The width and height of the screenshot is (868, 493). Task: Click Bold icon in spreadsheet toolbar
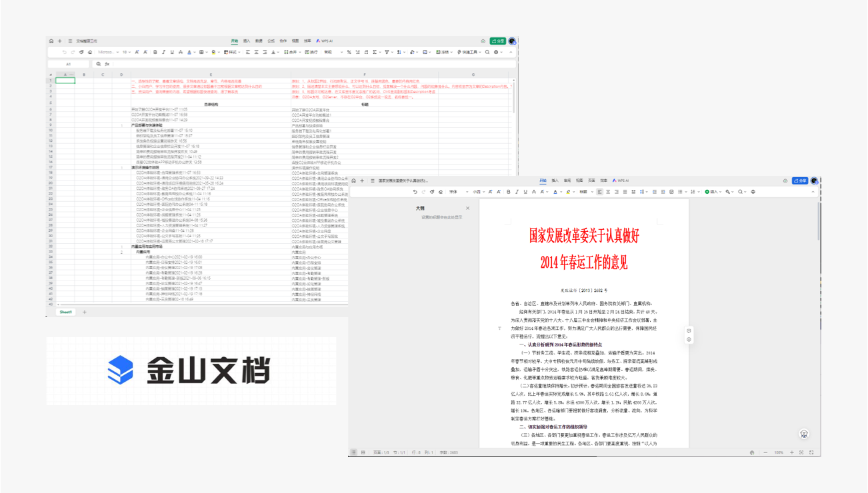[x=155, y=52]
